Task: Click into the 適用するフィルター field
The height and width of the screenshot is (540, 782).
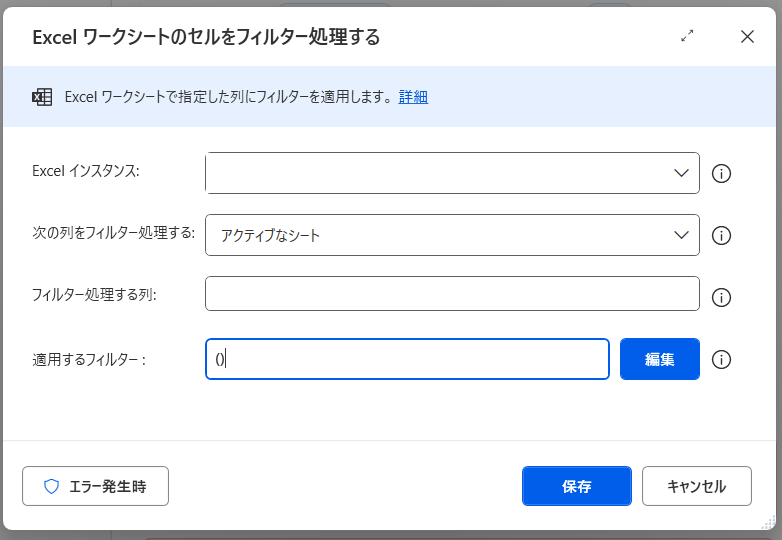Action: point(407,359)
